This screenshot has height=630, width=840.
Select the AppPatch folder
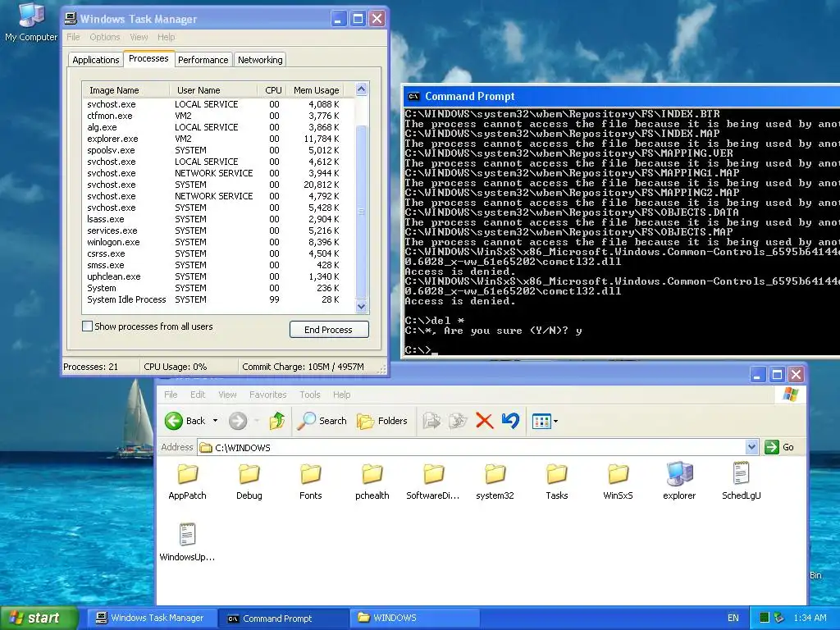pyautogui.click(x=187, y=482)
